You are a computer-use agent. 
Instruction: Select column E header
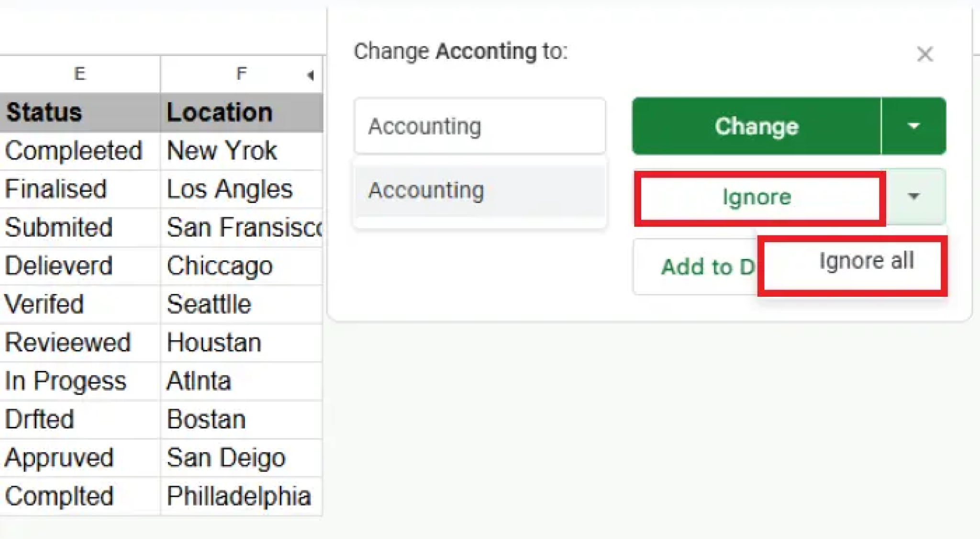coord(79,74)
